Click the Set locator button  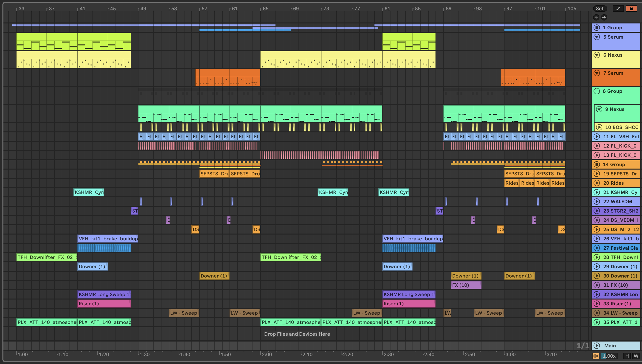[x=600, y=9]
